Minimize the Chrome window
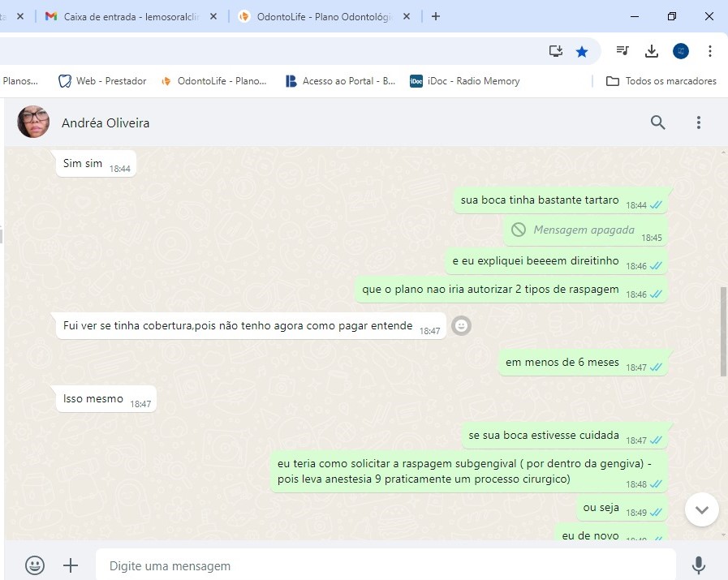This screenshot has height=580, width=728. pyautogui.click(x=634, y=16)
